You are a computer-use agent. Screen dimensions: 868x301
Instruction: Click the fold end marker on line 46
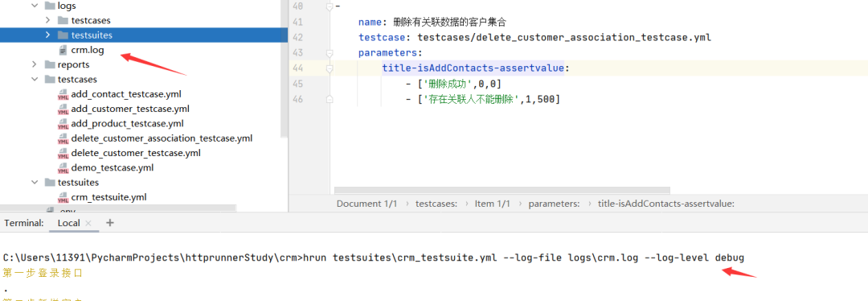(330, 100)
